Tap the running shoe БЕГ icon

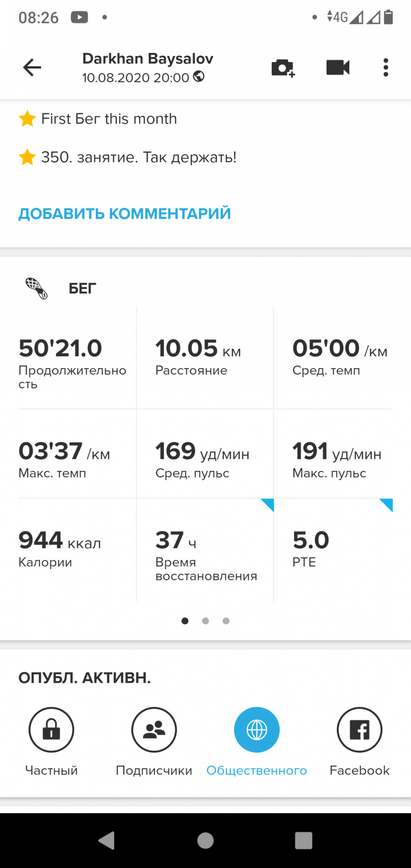click(36, 288)
